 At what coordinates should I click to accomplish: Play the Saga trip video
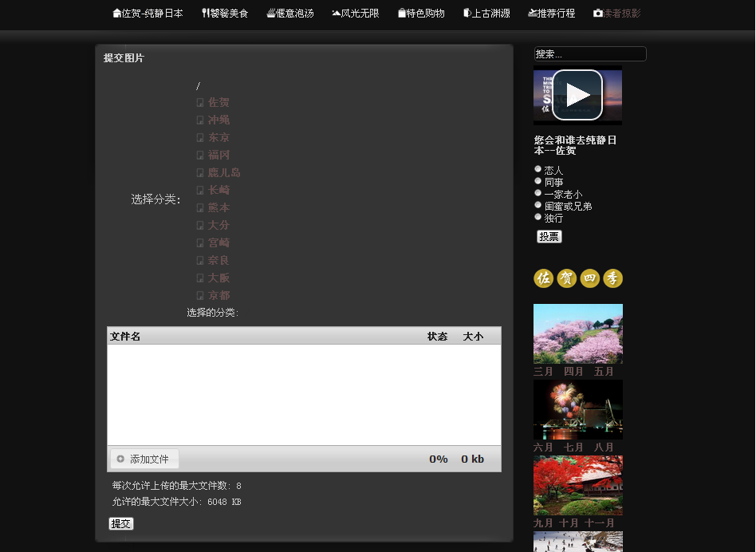(x=577, y=95)
